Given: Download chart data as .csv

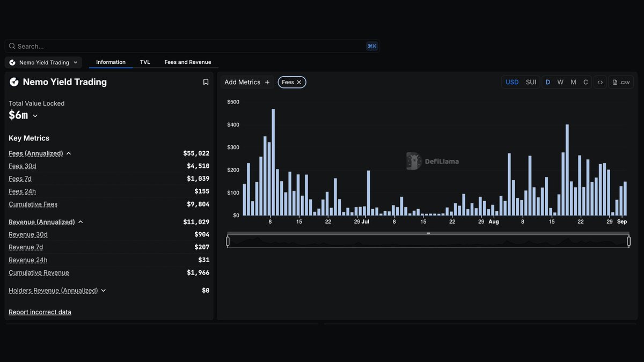Looking at the screenshot, I should [x=621, y=82].
